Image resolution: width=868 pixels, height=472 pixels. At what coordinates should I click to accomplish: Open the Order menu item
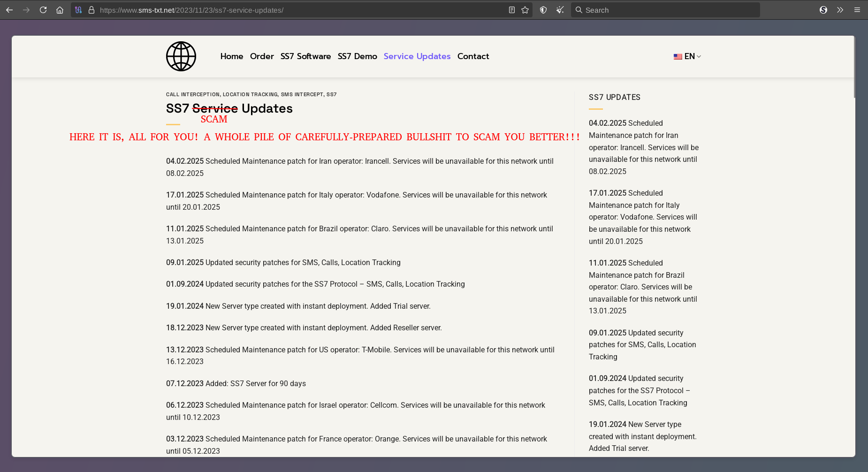coord(262,56)
